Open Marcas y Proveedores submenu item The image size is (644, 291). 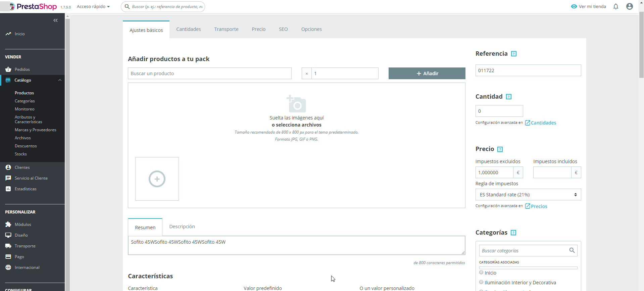click(36, 130)
